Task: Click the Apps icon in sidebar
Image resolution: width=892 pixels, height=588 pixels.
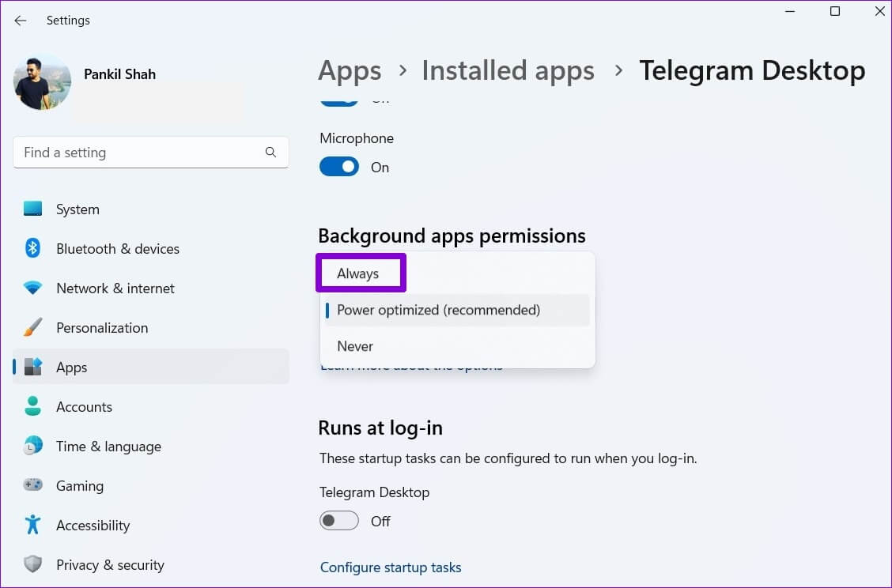Action: pyautogui.click(x=33, y=367)
